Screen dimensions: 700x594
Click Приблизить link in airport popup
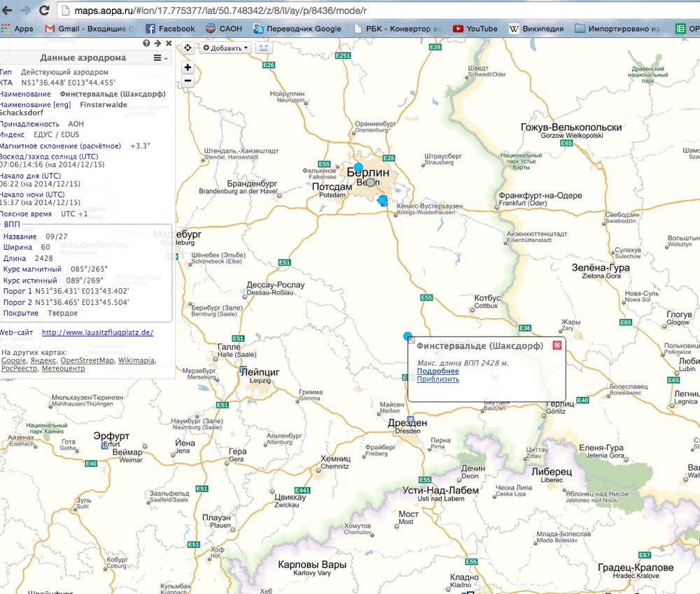click(437, 379)
